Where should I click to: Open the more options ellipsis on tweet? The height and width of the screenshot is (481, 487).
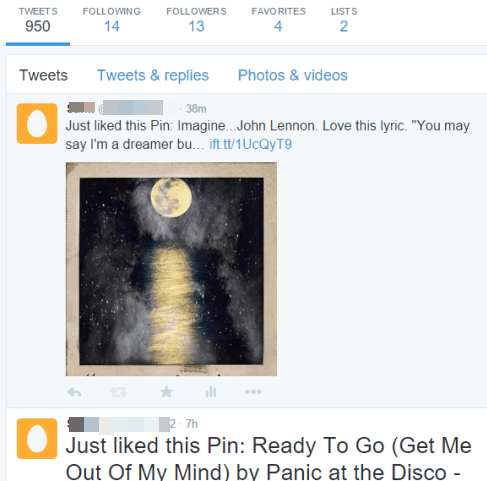click(x=253, y=392)
